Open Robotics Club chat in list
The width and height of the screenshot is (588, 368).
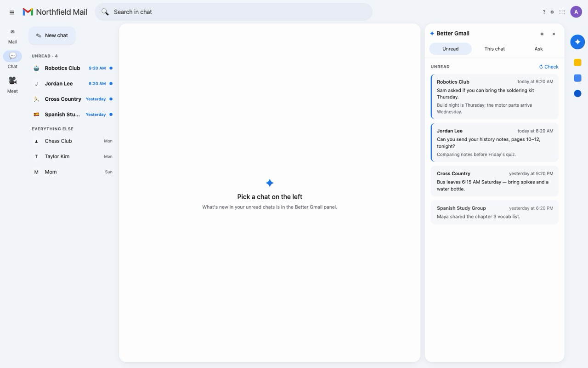click(72, 68)
